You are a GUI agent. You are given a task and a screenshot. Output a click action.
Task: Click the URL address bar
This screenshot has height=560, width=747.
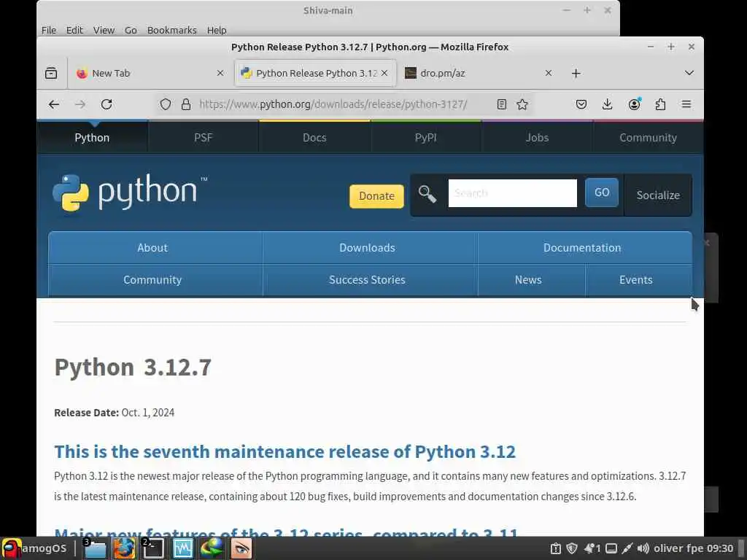[x=333, y=104]
